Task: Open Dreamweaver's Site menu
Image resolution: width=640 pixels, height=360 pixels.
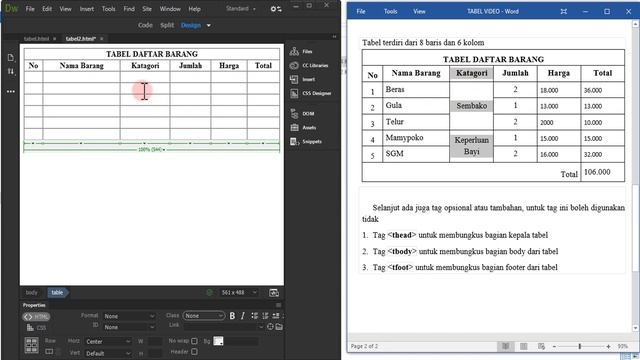Action: (147, 9)
